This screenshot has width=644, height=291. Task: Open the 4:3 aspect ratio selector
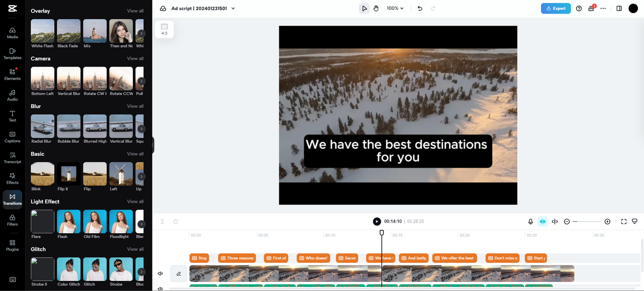164,29
